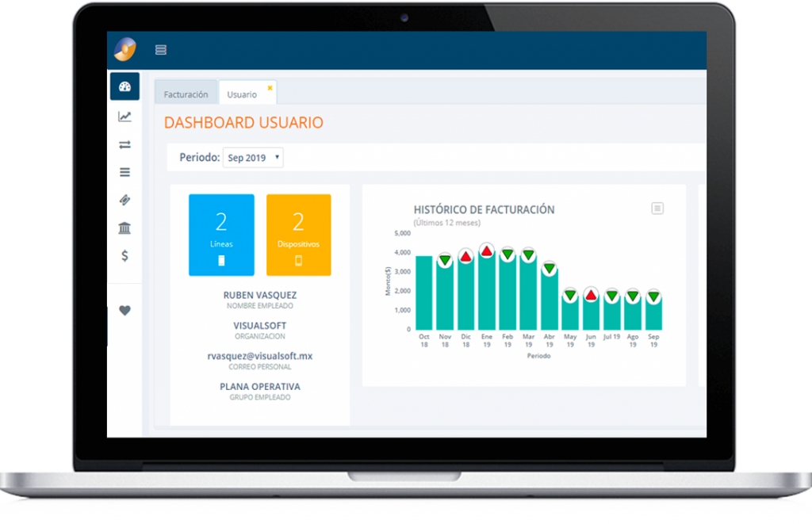Click the application logo in header
812x524 pixels.
[125, 50]
